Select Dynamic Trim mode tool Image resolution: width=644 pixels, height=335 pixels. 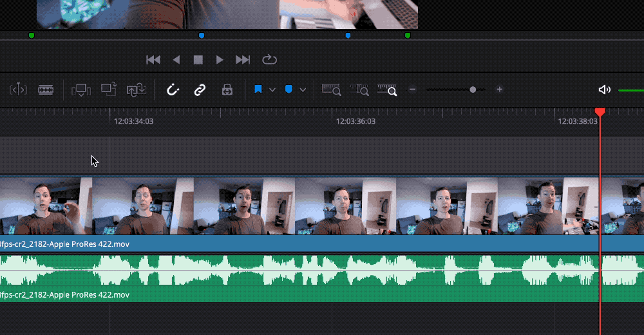coord(18,90)
